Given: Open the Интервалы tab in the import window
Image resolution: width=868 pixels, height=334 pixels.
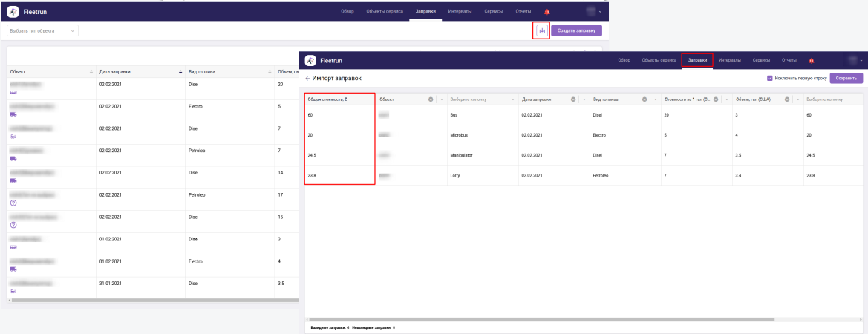Looking at the screenshot, I should click(729, 60).
